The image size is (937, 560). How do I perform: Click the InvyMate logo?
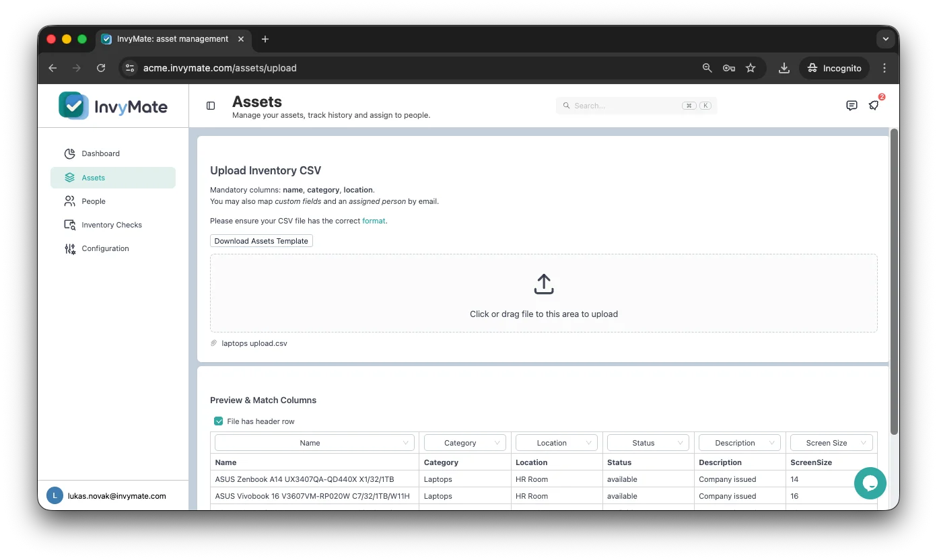coord(113,106)
